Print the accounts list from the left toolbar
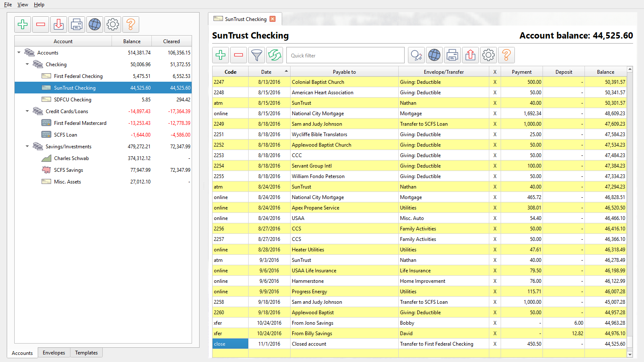644x362 pixels. (x=77, y=24)
